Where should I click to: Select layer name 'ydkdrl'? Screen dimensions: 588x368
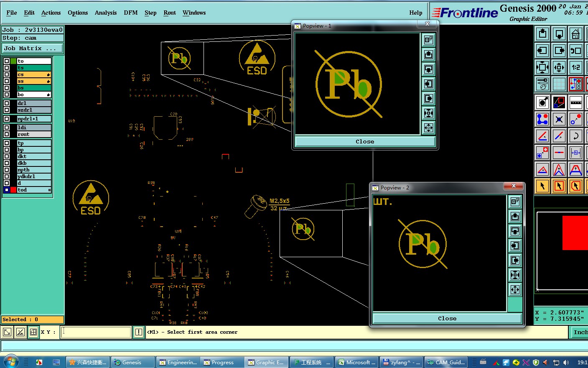[34, 176]
